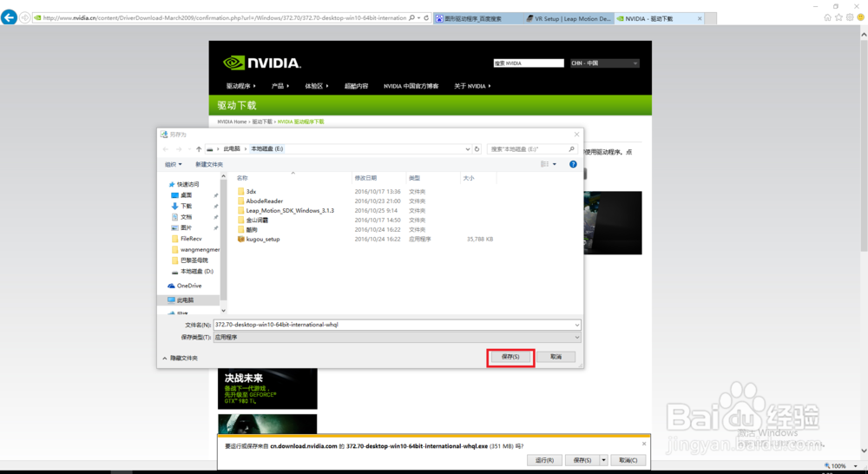Open NVIDIA 中国官方博客 navigation item

(x=411, y=87)
